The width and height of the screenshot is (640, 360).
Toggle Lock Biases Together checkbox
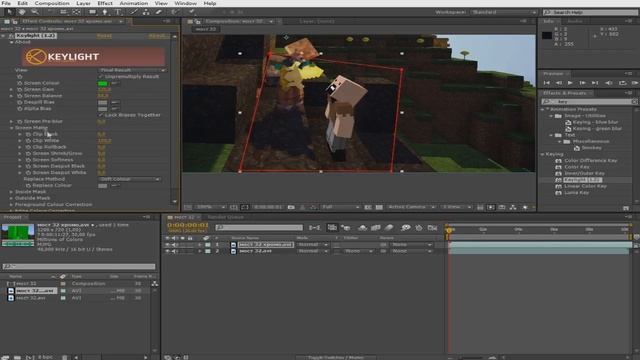101,115
